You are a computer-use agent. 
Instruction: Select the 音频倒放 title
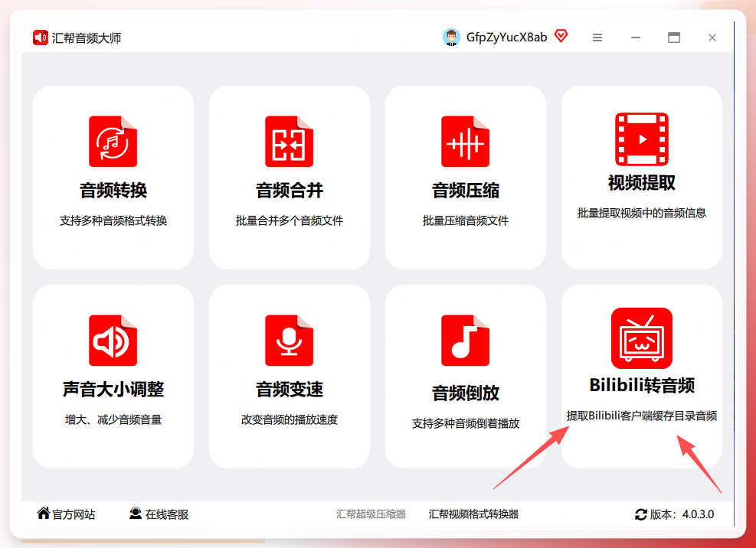pos(466,393)
